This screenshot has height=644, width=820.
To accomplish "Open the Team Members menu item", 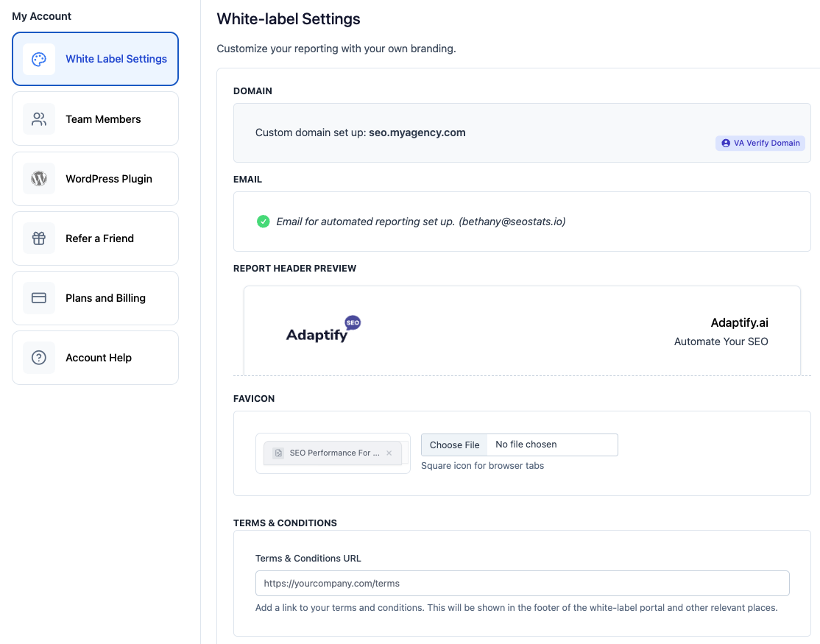I will (x=102, y=119).
